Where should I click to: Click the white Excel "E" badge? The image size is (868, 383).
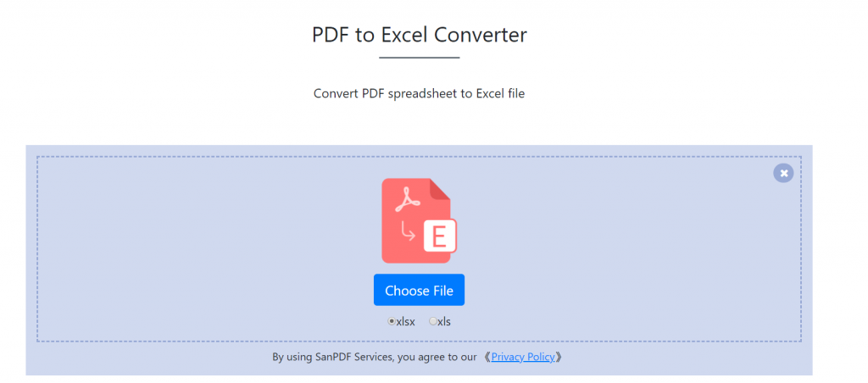pyautogui.click(x=439, y=236)
